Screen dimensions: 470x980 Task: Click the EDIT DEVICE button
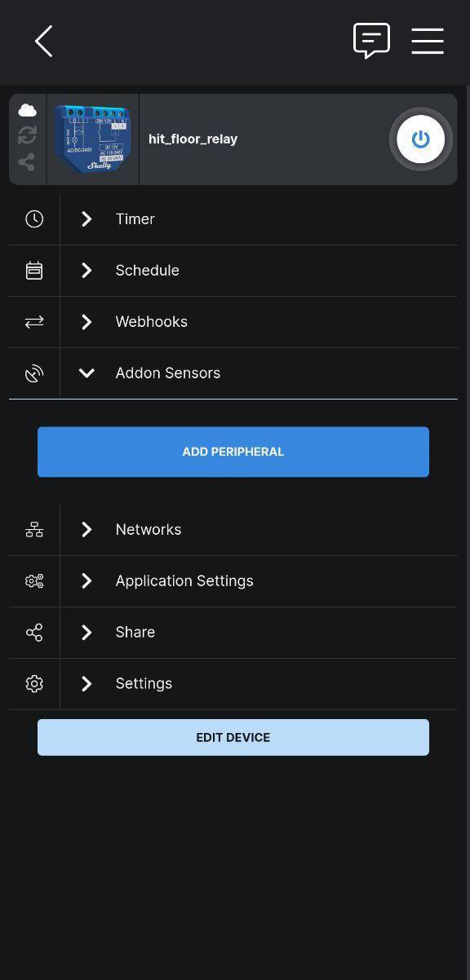click(233, 737)
